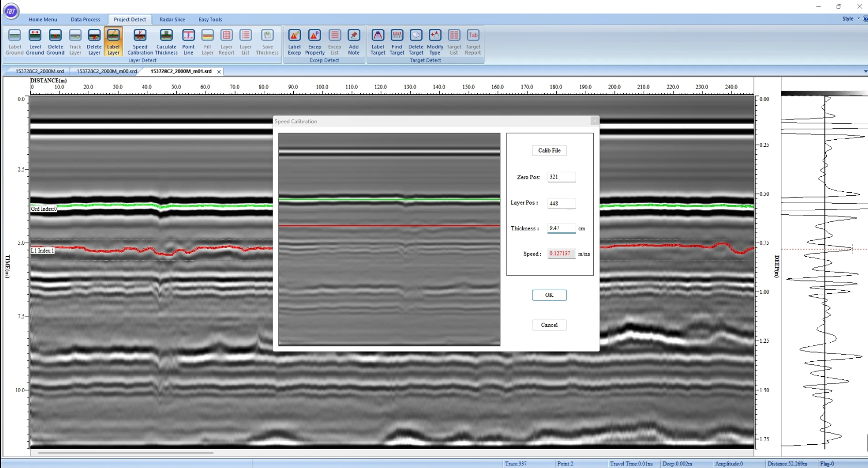Screen dimensions: 868x468
Task: Click the 'Amplitude:0' status bar entry
Action: (x=729, y=463)
